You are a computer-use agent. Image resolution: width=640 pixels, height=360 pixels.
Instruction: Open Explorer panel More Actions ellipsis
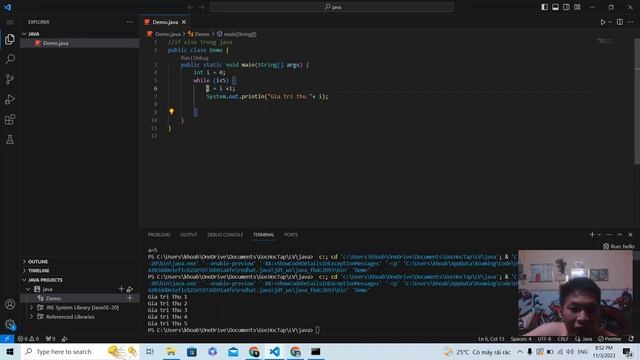(130, 22)
